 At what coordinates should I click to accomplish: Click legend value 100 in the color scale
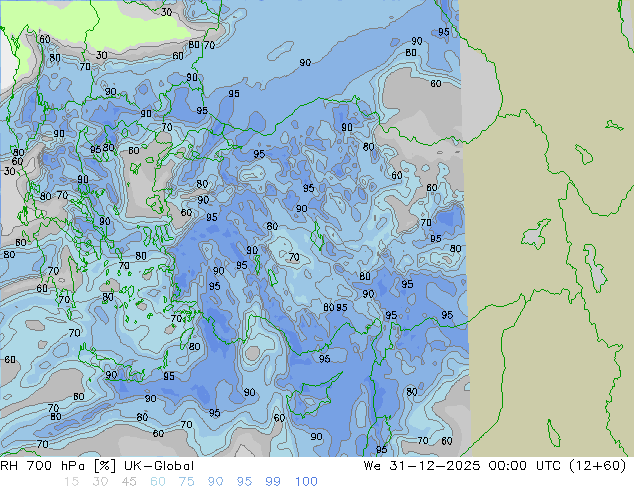306,482
